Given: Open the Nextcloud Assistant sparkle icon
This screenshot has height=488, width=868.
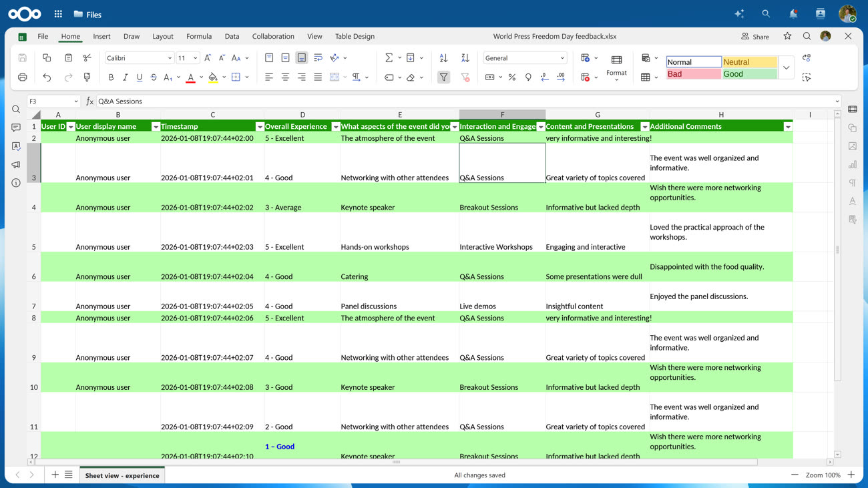Looking at the screenshot, I should pos(739,13).
